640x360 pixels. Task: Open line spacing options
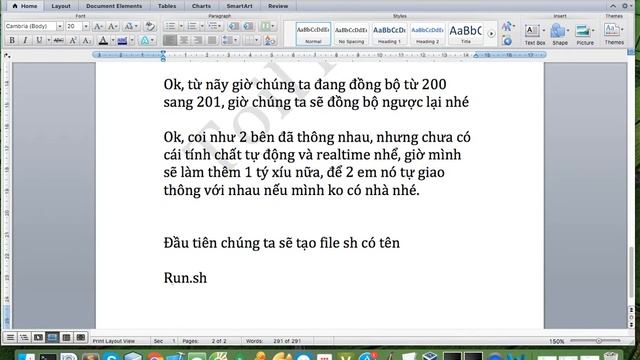click(x=230, y=40)
